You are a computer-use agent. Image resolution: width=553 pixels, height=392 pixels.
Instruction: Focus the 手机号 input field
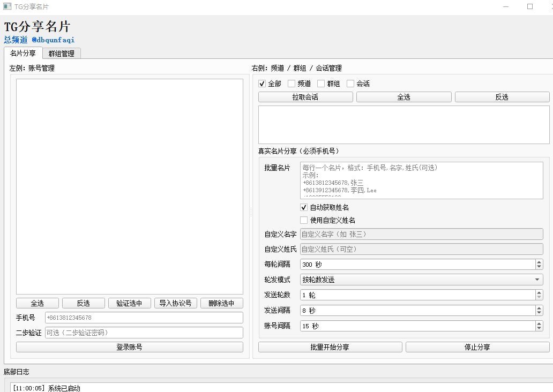click(144, 318)
